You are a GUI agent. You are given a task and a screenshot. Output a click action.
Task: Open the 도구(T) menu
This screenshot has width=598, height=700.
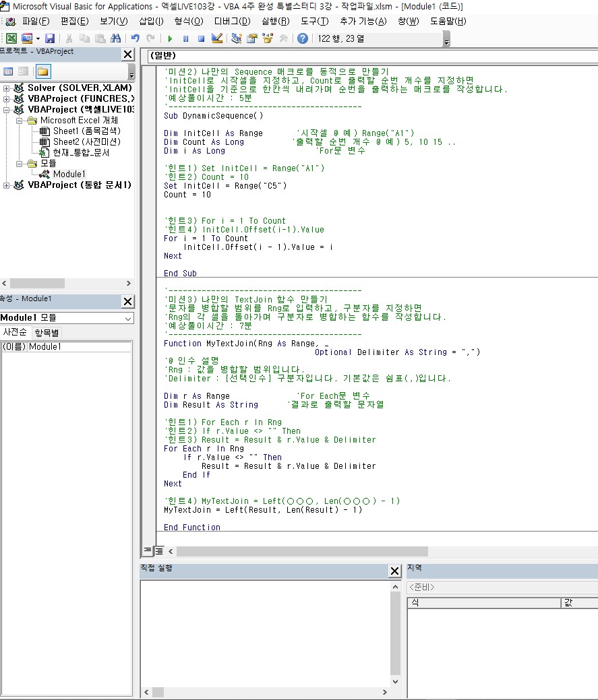coord(314,21)
